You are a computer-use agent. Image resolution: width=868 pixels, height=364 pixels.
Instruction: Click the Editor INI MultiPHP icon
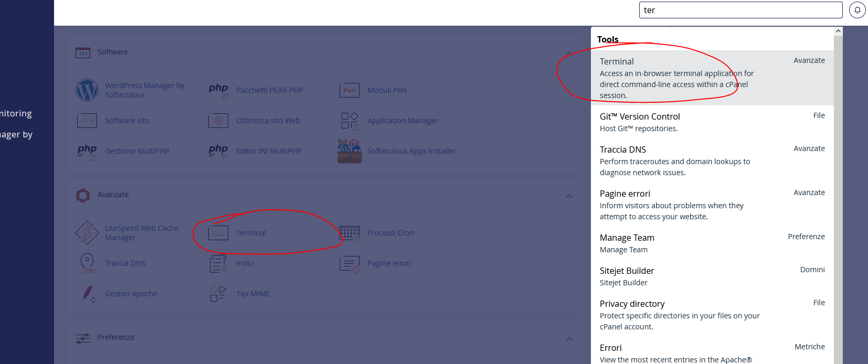218,152
